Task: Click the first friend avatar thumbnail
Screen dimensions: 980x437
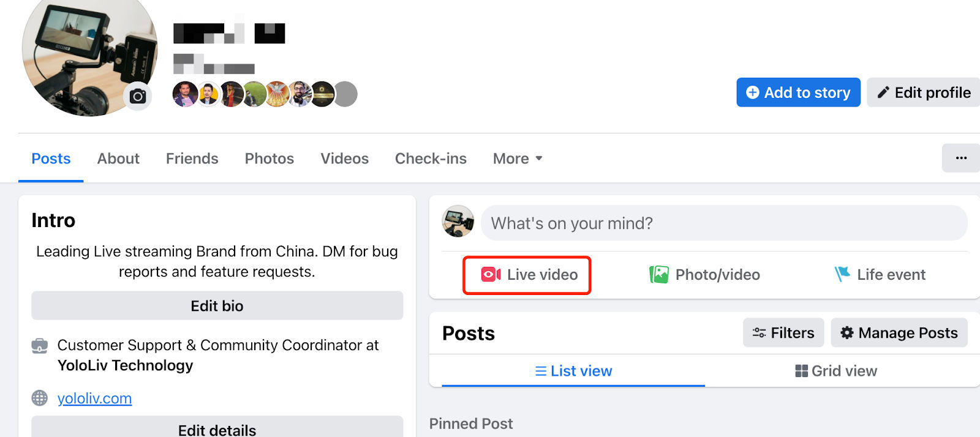Action: [185, 94]
